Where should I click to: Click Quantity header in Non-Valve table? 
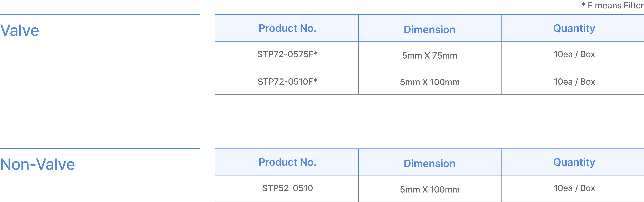(574, 162)
